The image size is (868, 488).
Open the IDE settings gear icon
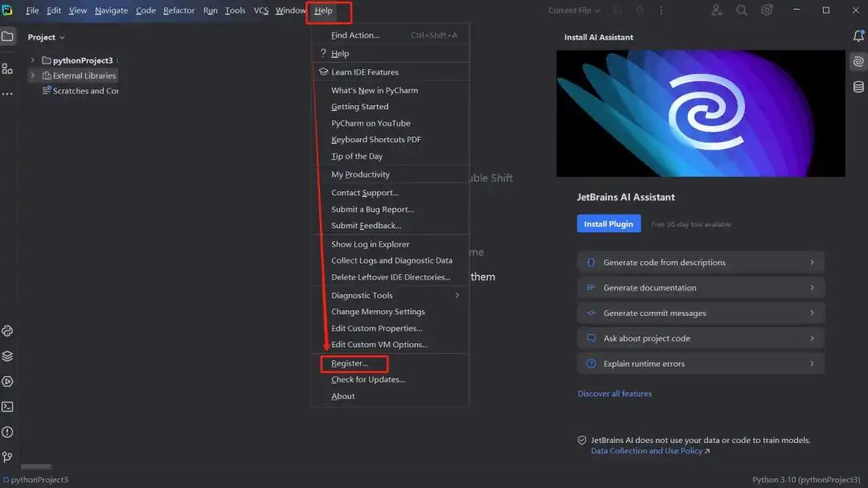pyautogui.click(x=767, y=10)
